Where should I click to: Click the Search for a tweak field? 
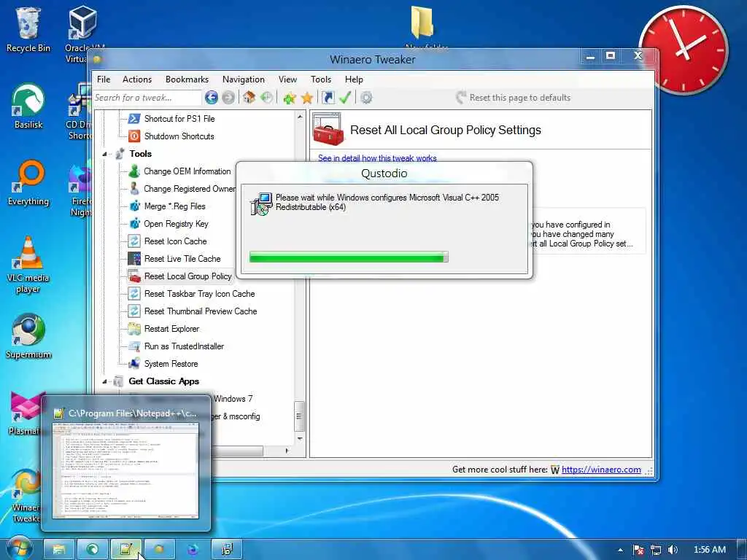click(147, 98)
